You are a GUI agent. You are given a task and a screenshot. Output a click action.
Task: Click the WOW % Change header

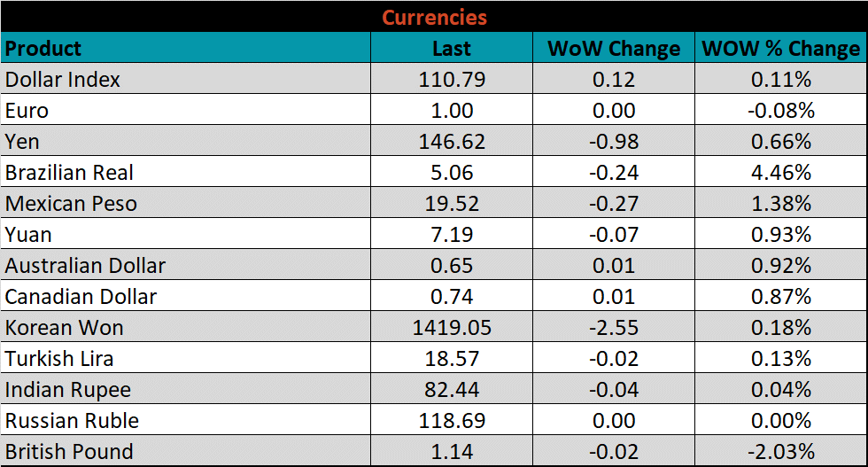click(x=780, y=48)
